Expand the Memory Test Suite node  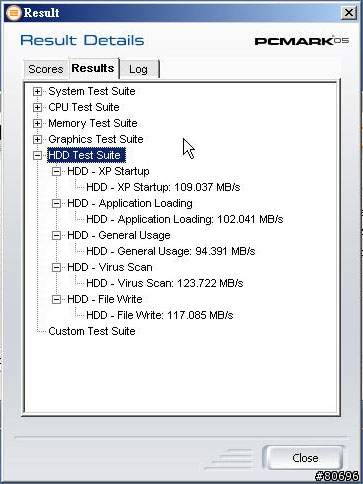(37, 123)
